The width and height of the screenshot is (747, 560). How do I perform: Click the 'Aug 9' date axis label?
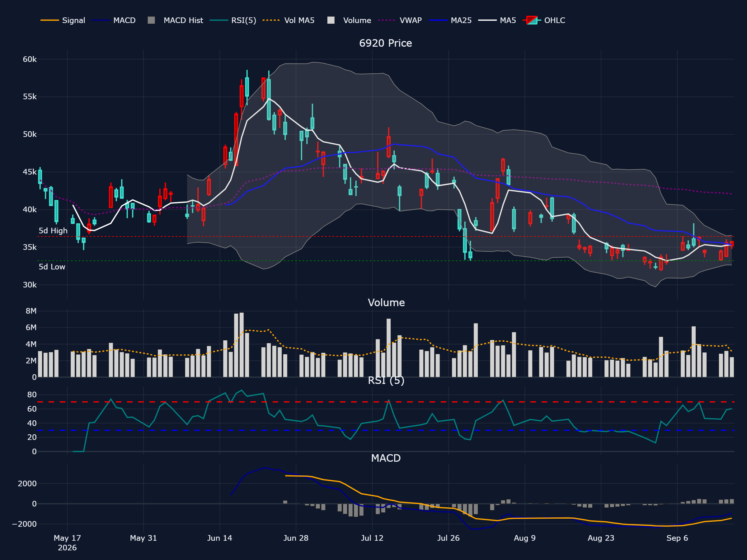(525, 538)
